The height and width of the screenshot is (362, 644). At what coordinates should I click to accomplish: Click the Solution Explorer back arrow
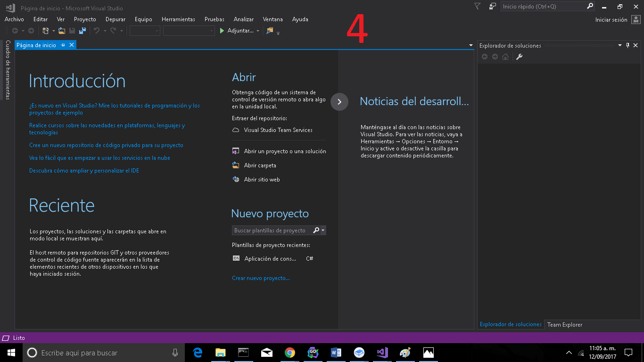click(x=485, y=57)
